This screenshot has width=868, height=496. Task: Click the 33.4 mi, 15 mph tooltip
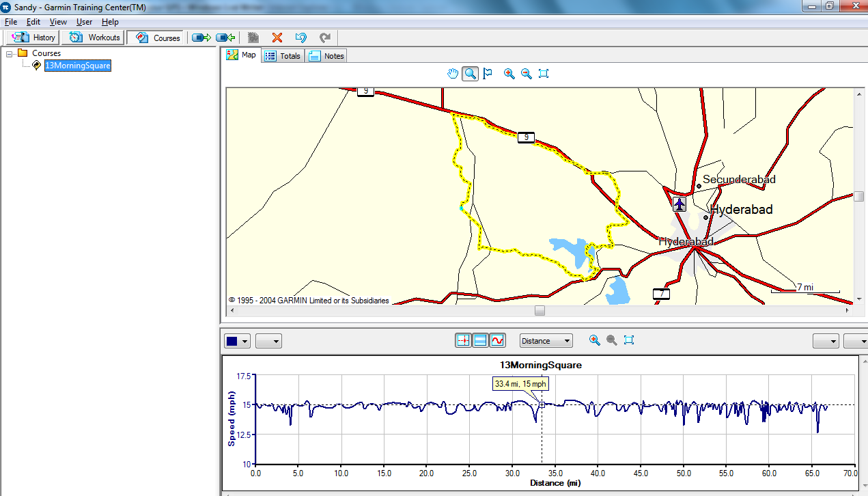click(x=520, y=384)
